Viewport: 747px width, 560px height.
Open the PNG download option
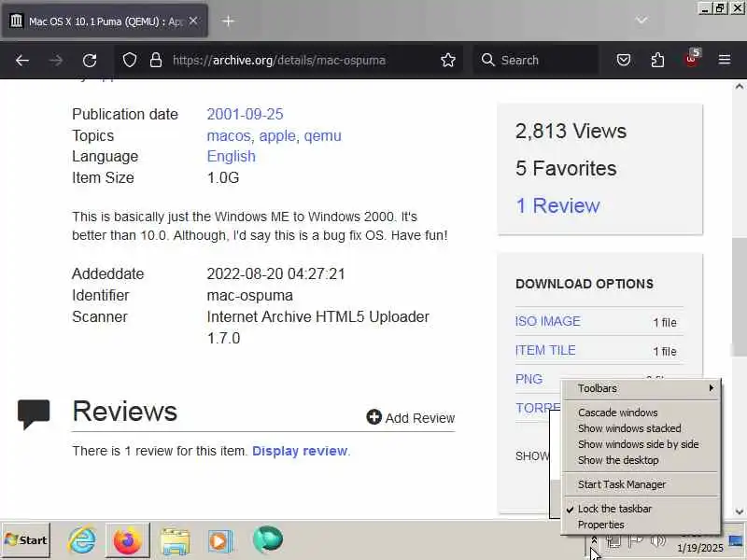pyautogui.click(x=529, y=379)
